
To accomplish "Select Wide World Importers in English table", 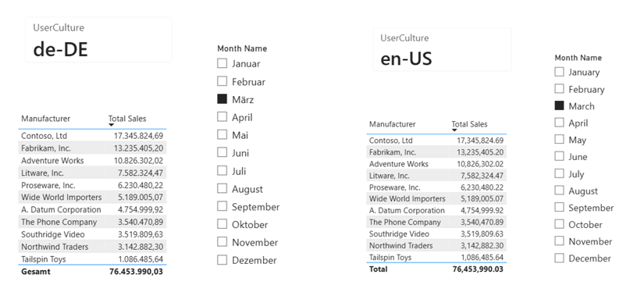I will [436, 198].
